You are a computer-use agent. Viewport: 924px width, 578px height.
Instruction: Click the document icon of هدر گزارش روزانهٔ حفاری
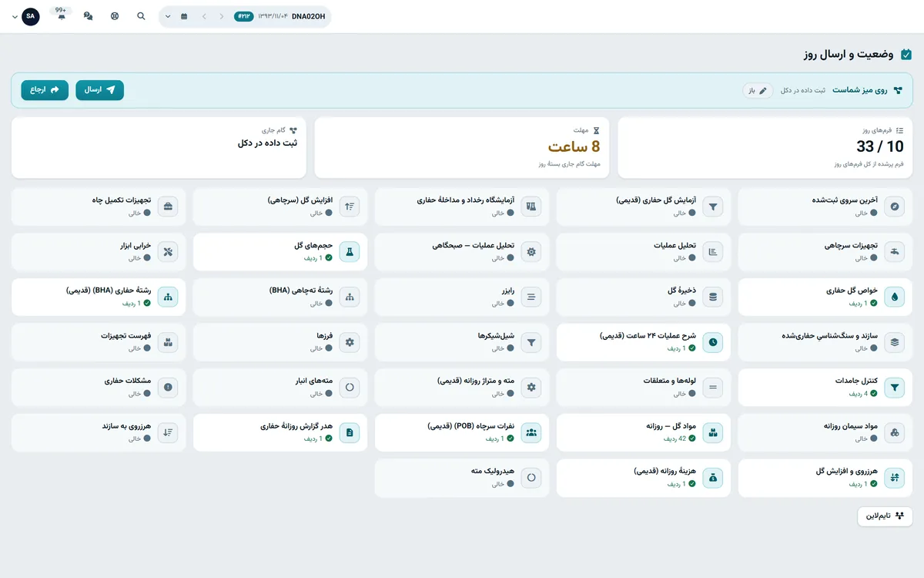tap(350, 432)
